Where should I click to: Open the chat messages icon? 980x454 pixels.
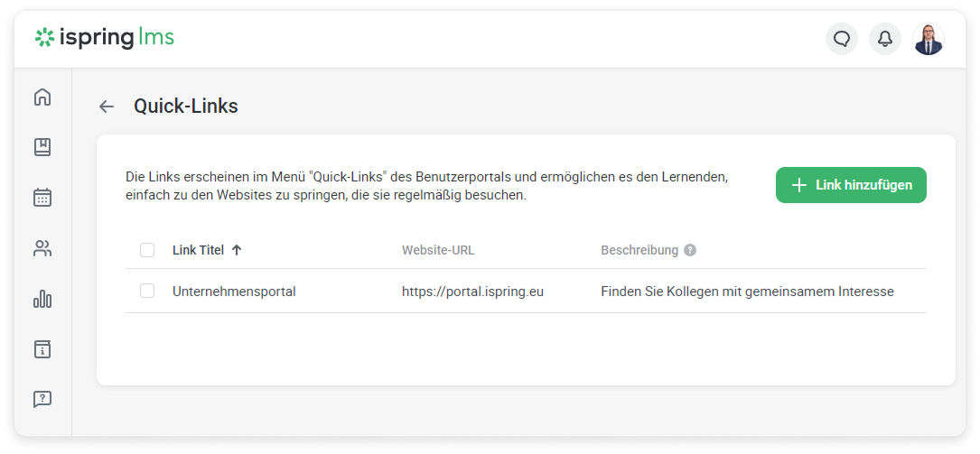842,39
